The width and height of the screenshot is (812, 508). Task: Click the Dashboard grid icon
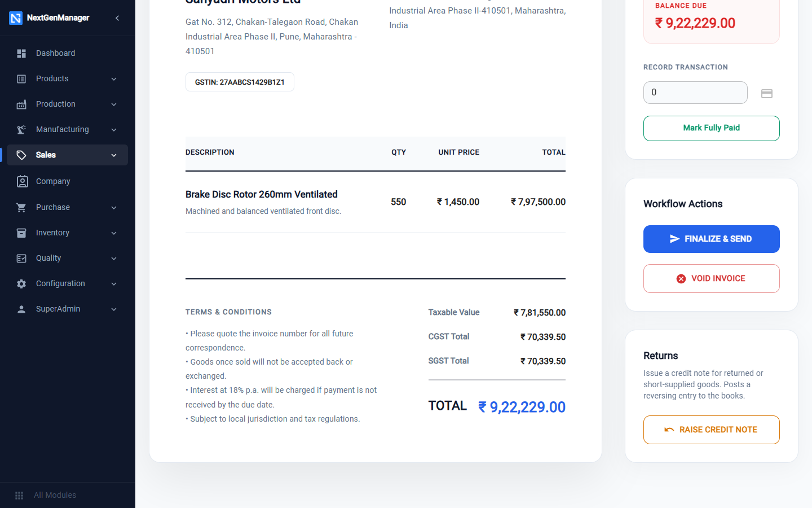[21, 53]
